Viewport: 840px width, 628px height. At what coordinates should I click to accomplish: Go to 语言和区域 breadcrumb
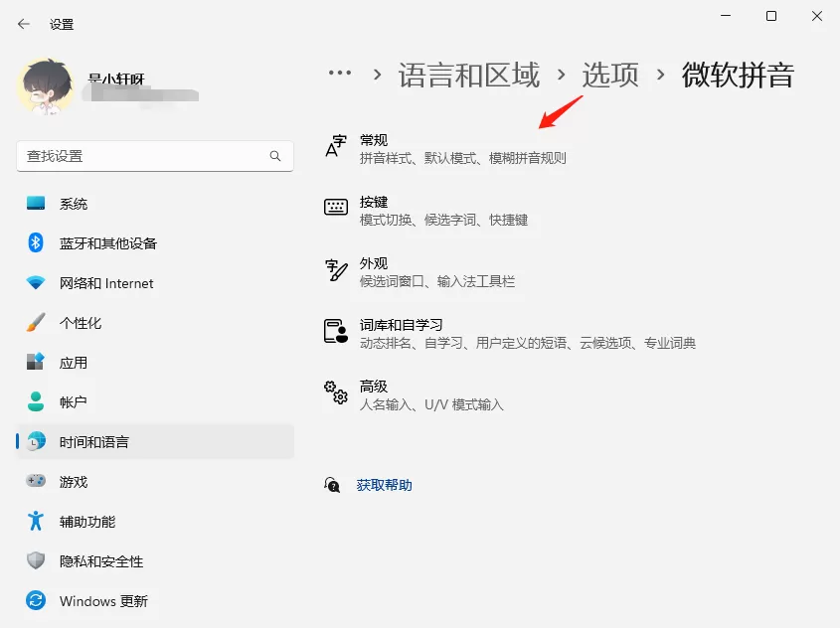tap(469, 75)
